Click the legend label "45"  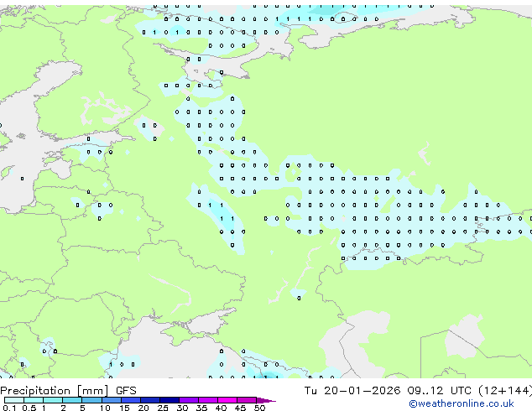coord(240,408)
